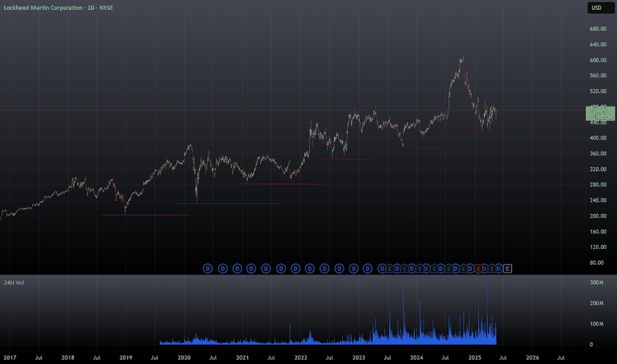Click the 100M volume axis label
617x364 pixels.
596,324
